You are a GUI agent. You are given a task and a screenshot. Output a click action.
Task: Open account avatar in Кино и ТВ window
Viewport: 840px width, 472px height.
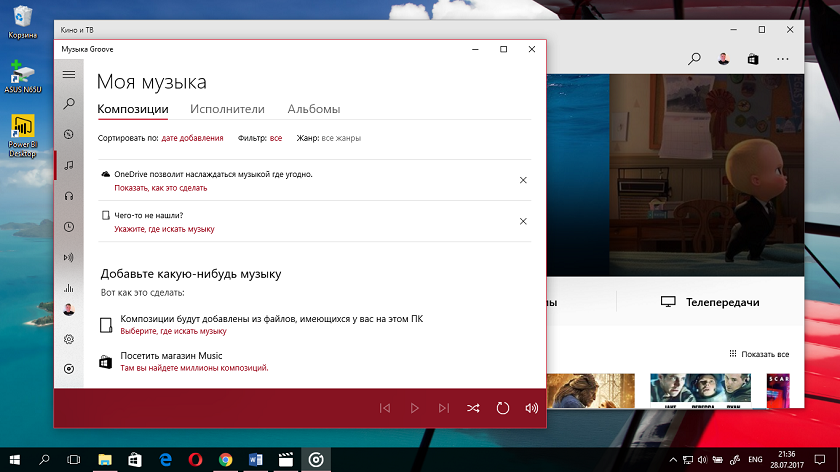pyautogui.click(x=724, y=59)
